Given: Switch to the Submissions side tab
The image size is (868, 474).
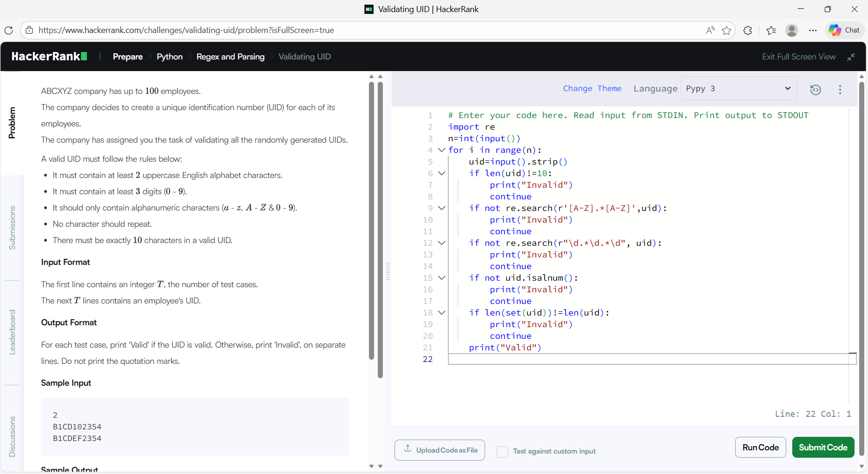Looking at the screenshot, I should click(x=12, y=228).
